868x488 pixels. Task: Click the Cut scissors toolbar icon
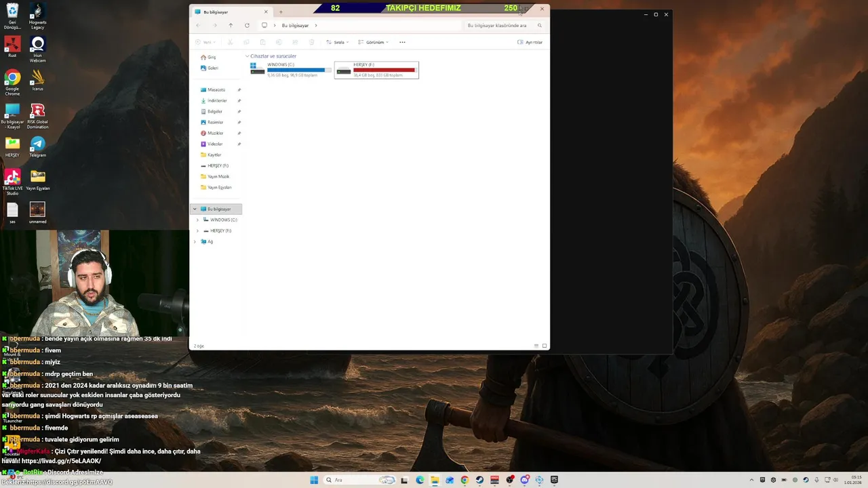pos(231,42)
